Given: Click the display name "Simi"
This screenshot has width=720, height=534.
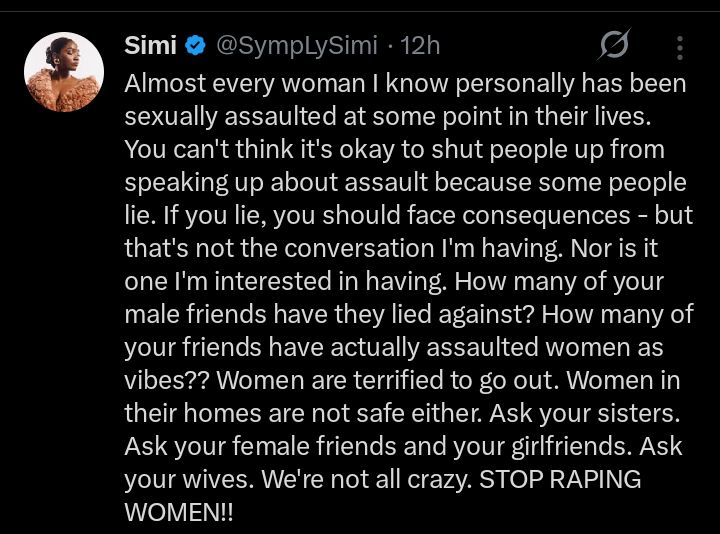Looking at the screenshot, I should 150,46.
